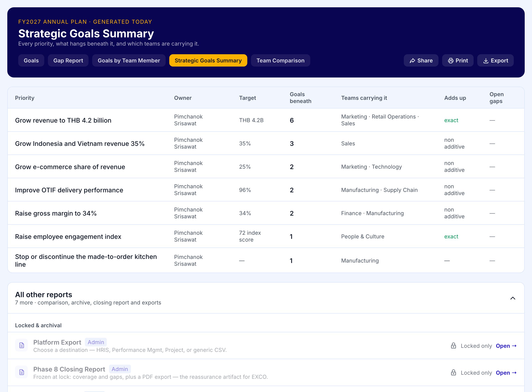Open the Phase 8 Closing Report link
This screenshot has height=392, width=532.
click(506, 373)
